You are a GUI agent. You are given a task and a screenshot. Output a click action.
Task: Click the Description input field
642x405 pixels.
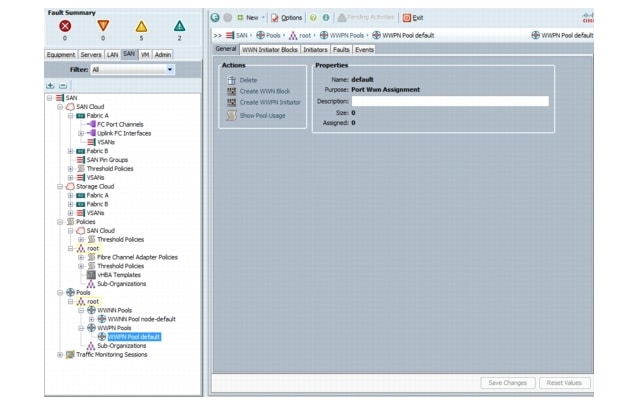pyautogui.click(x=450, y=101)
